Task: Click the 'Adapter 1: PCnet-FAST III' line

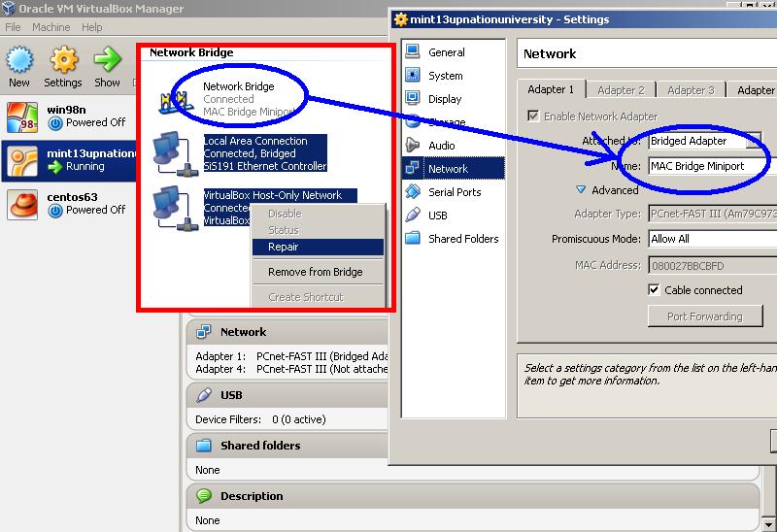Action: (291, 356)
